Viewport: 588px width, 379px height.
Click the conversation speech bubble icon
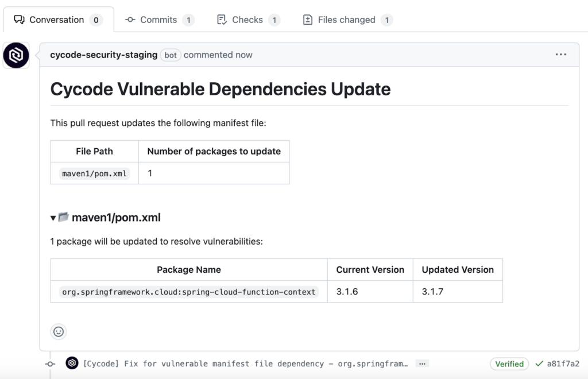pos(19,20)
